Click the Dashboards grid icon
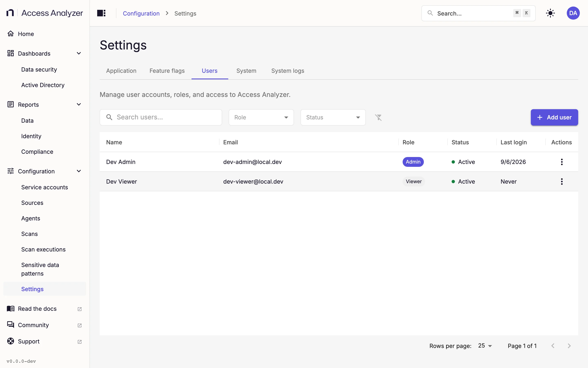The image size is (588, 368). (10, 53)
